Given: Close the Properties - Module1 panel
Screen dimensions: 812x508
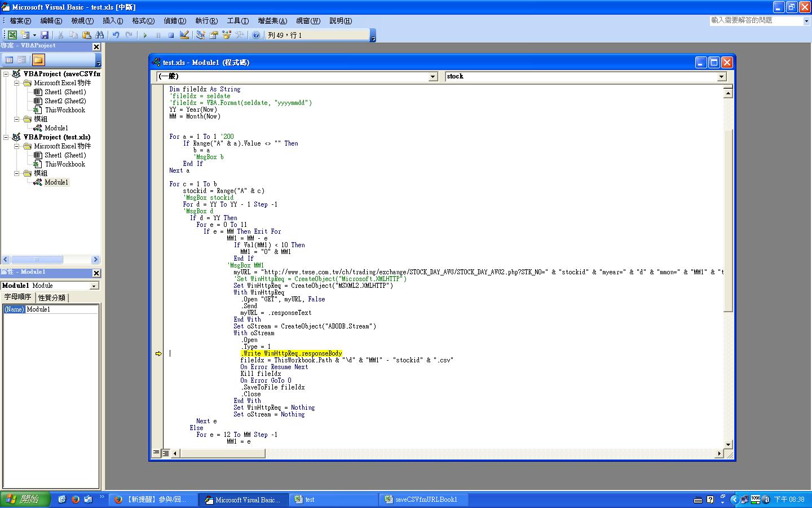Looking at the screenshot, I should pos(96,273).
